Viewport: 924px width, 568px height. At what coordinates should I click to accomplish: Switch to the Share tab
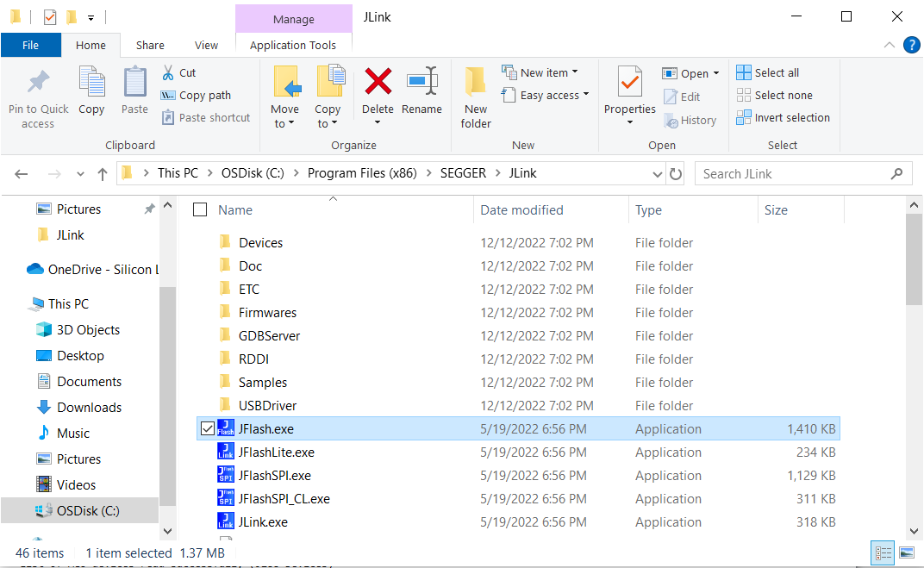[x=150, y=46]
